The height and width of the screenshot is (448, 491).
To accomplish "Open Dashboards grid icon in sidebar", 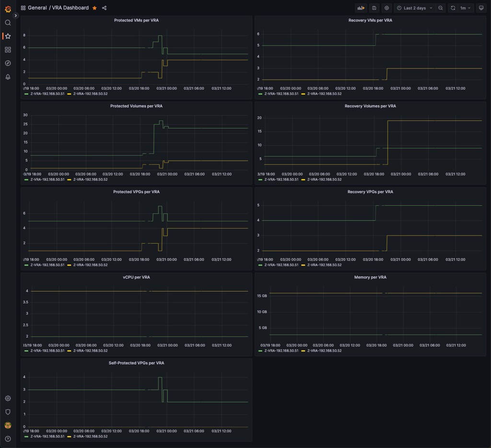I will [8, 49].
